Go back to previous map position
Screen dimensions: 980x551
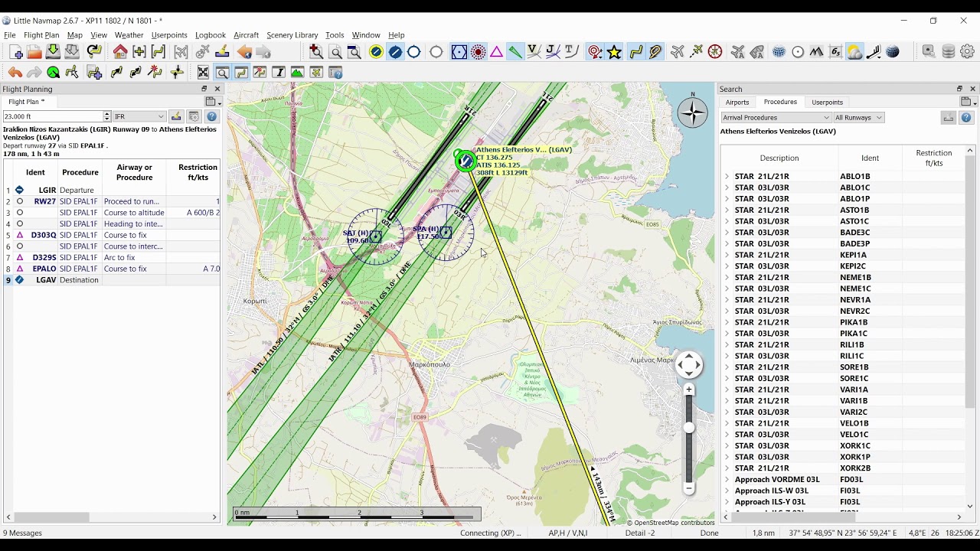pyautogui.click(x=244, y=52)
